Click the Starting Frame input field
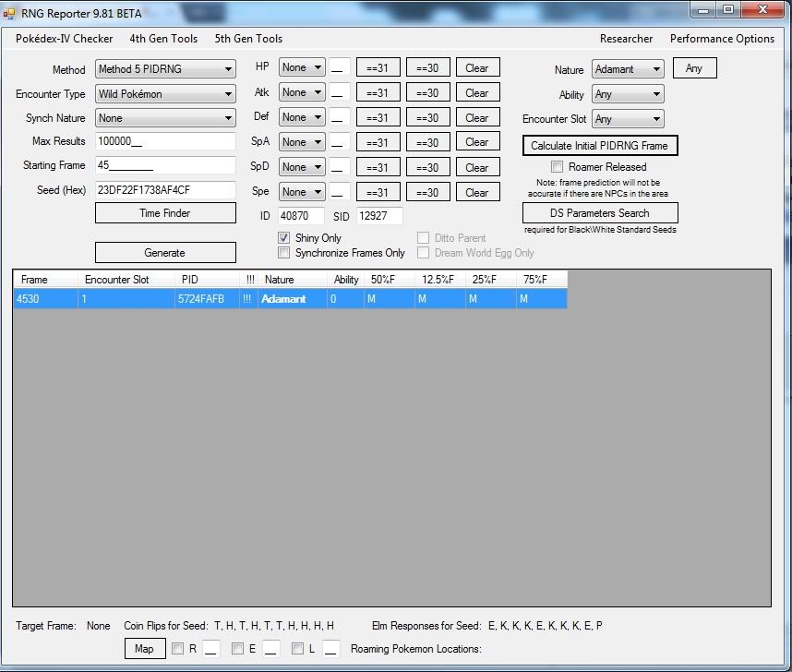The image size is (792, 672). point(165,165)
